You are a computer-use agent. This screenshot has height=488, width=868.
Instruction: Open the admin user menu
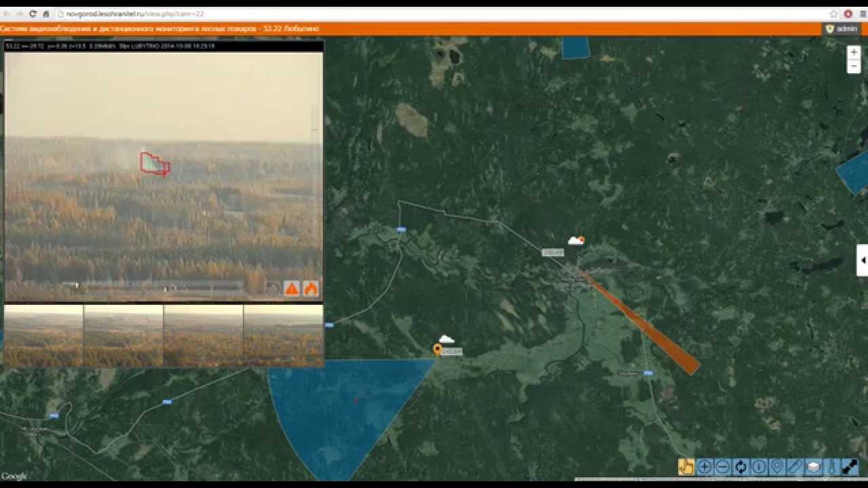coord(842,29)
